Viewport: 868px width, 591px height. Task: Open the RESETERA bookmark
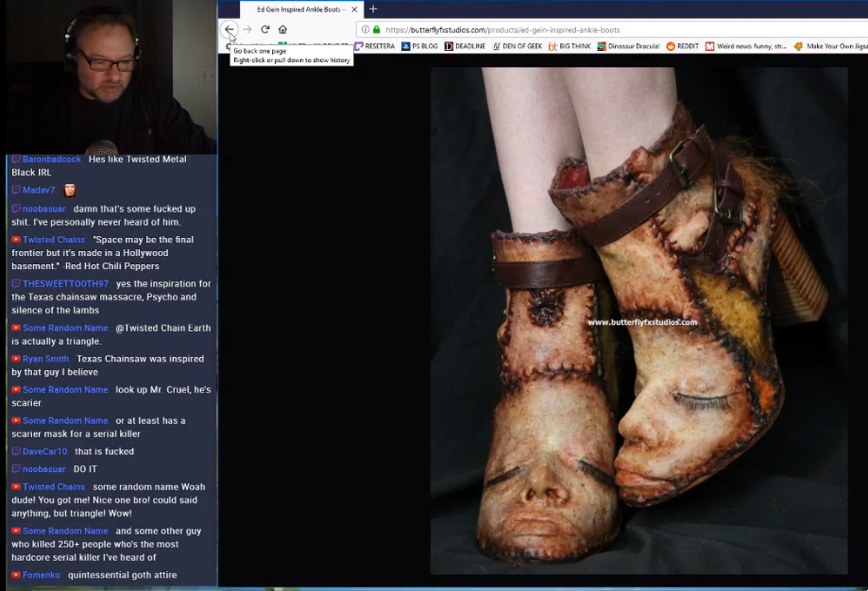375,46
